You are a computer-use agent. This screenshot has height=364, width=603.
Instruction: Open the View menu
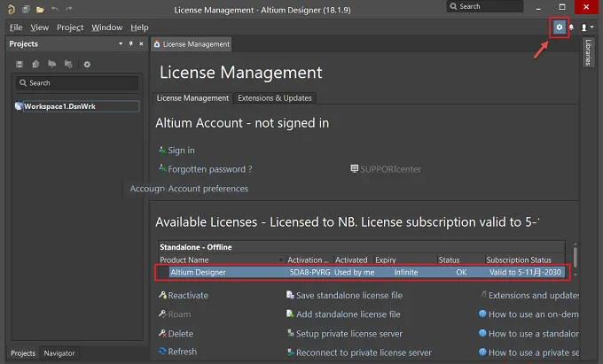tap(40, 27)
